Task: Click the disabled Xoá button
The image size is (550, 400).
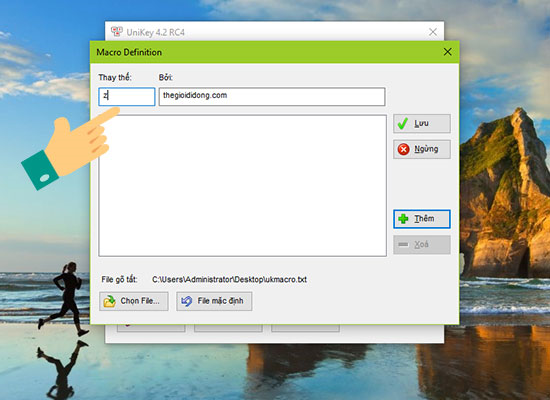Action: (422, 245)
